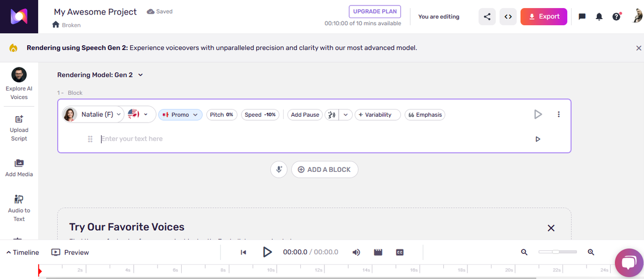644x279 pixels.
Task: Adjust the timeline zoom slider
Action: click(556, 252)
